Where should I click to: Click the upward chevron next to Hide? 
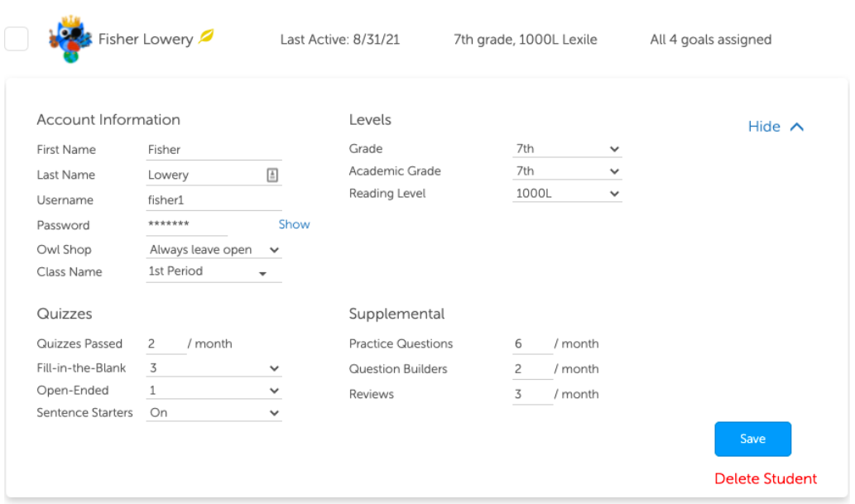(x=796, y=127)
